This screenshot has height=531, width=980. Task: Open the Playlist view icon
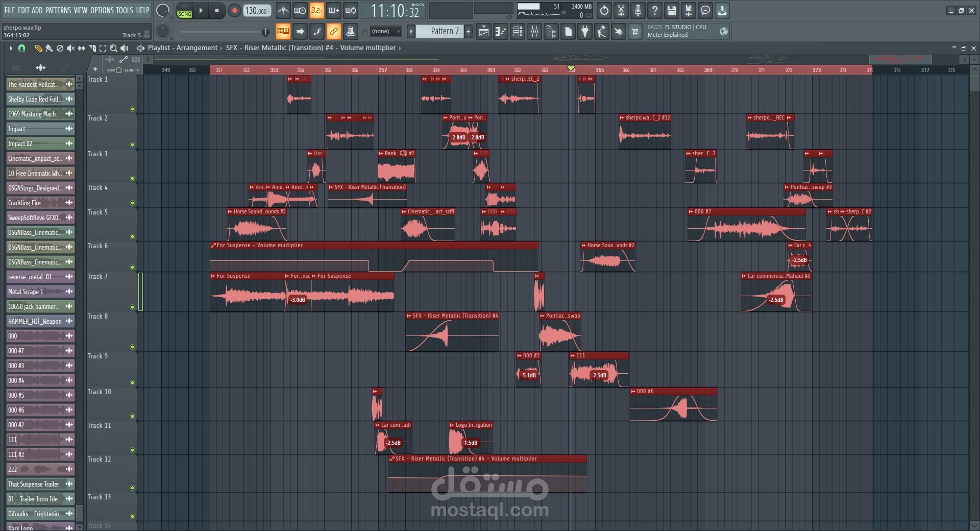pos(483,32)
